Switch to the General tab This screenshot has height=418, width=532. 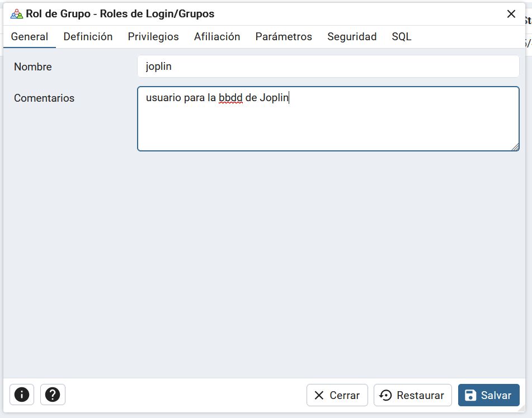(x=30, y=37)
